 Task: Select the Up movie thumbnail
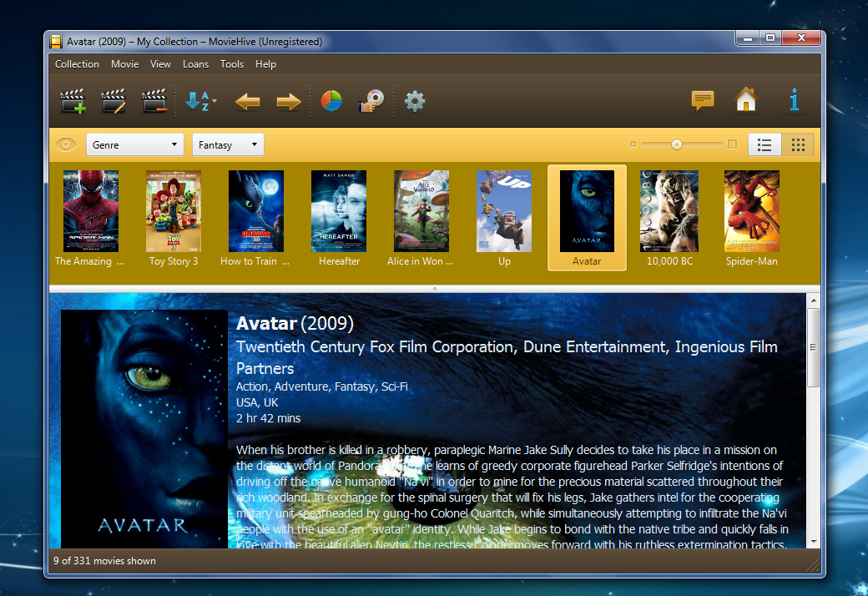coord(504,218)
